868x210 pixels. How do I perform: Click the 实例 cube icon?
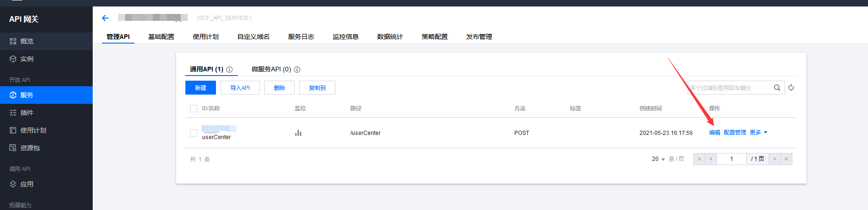point(13,59)
